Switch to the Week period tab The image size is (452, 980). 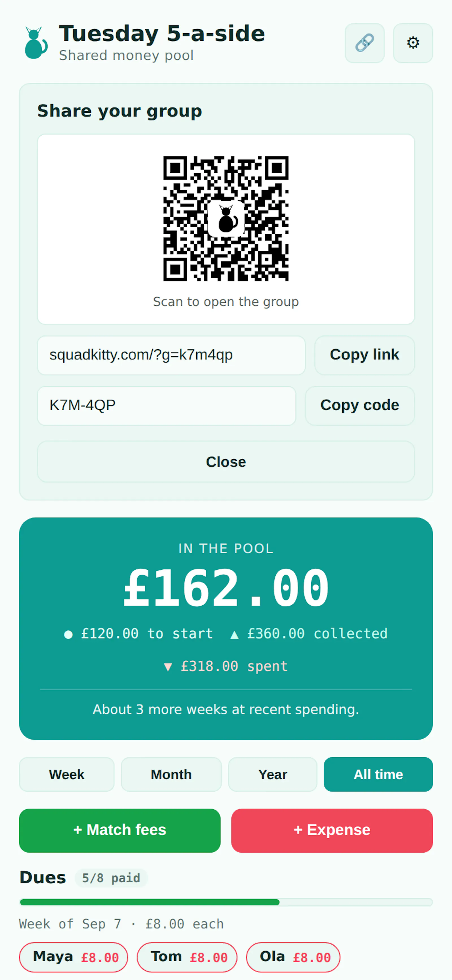67,774
